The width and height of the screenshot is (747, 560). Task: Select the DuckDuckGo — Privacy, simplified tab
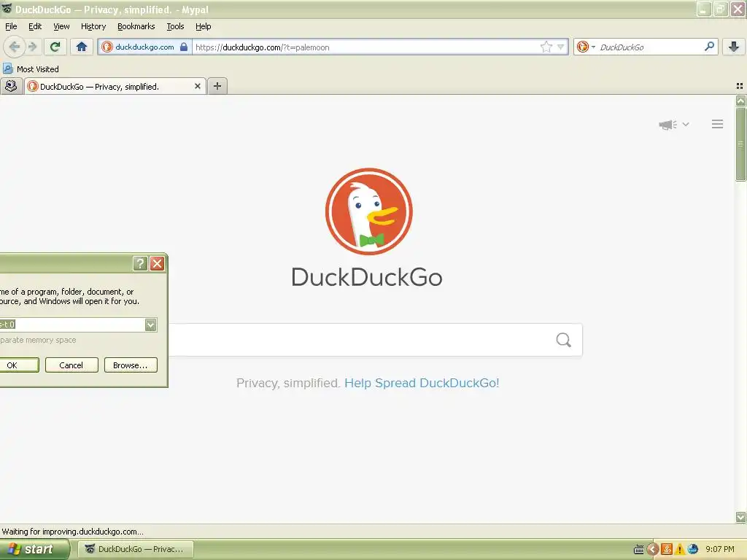pos(115,86)
